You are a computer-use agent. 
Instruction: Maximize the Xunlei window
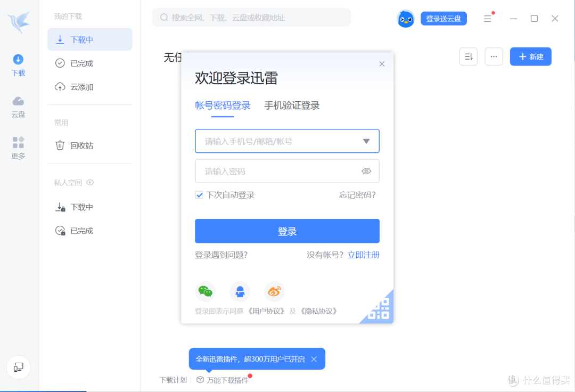click(x=535, y=18)
